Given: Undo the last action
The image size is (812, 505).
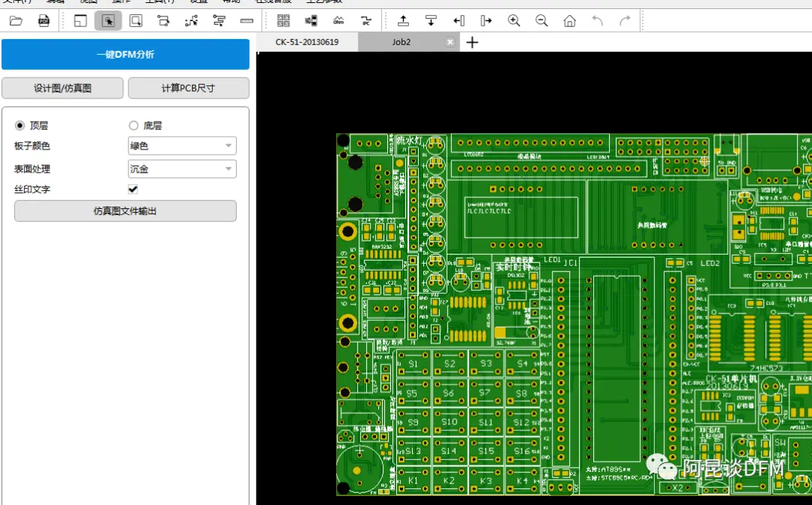Looking at the screenshot, I should (598, 21).
